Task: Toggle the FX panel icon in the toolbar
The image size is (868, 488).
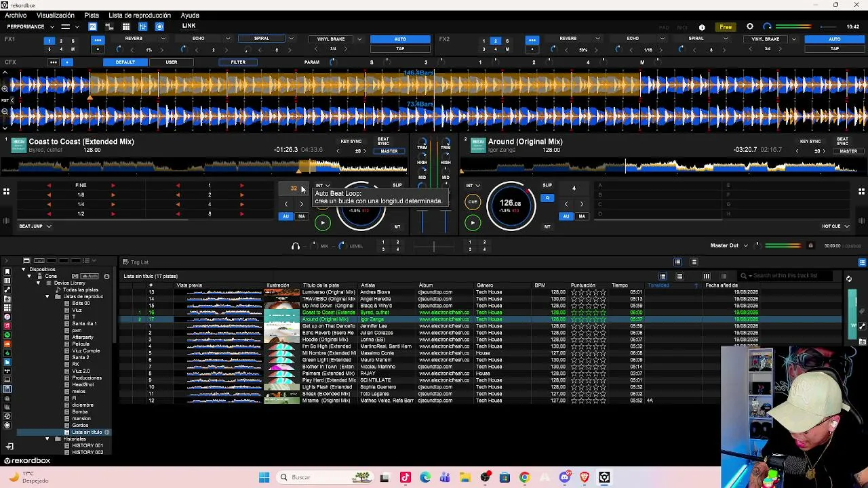Action: click(92, 26)
